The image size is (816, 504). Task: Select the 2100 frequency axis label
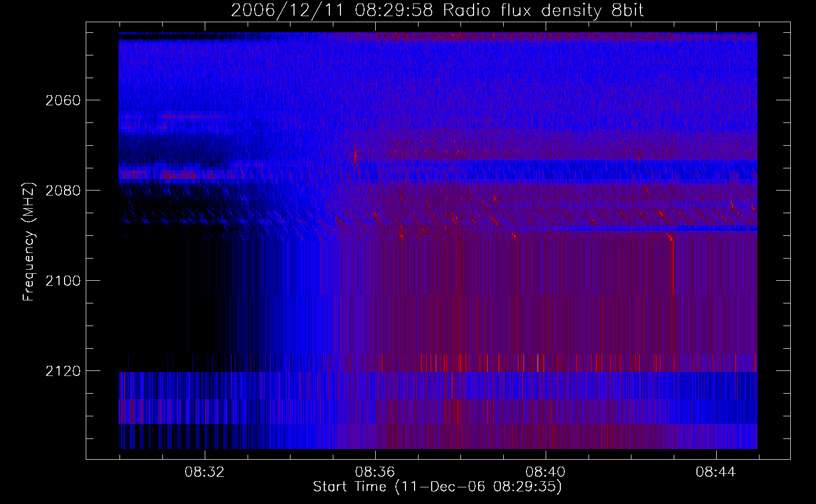tap(63, 281)
